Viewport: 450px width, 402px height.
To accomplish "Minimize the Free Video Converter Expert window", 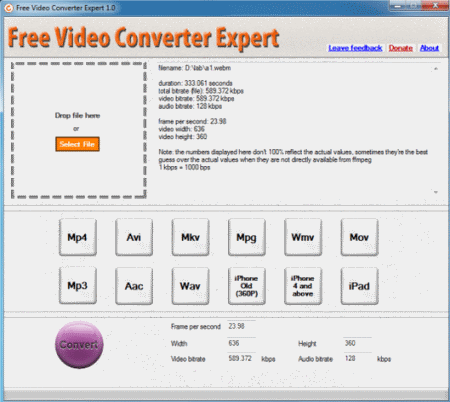I will click(x=397, y=6).
